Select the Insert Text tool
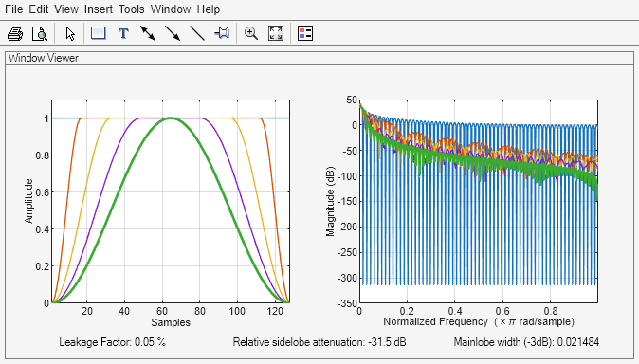The height and width of the screenshot is (364, 639). 123,33
